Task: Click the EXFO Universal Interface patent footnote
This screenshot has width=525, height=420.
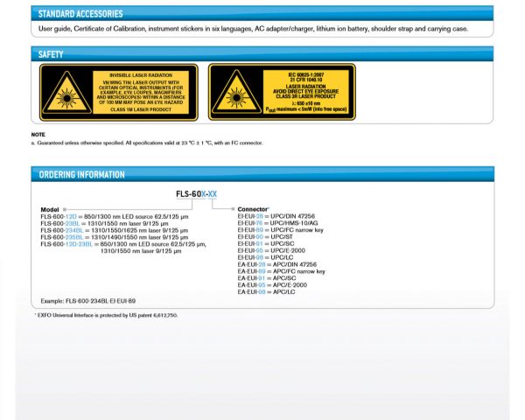Action: [x=106, y=316]
